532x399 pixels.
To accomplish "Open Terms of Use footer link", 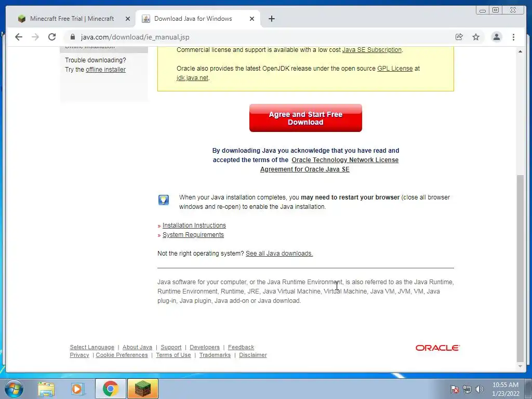I will tap(174, 355).
